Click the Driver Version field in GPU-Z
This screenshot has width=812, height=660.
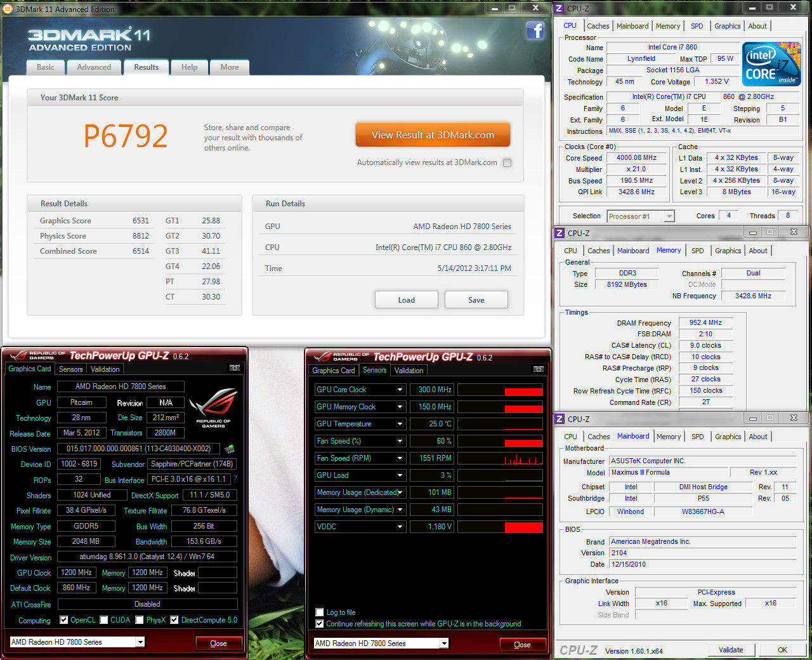pos(147,557)
